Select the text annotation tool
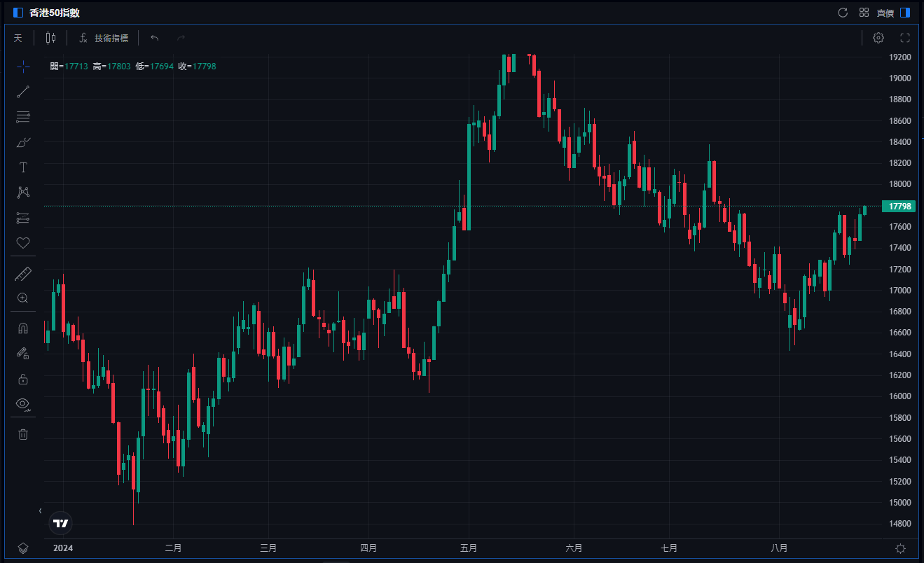The width and height of the screenshot is (924, 563). [x=23, y=167]
